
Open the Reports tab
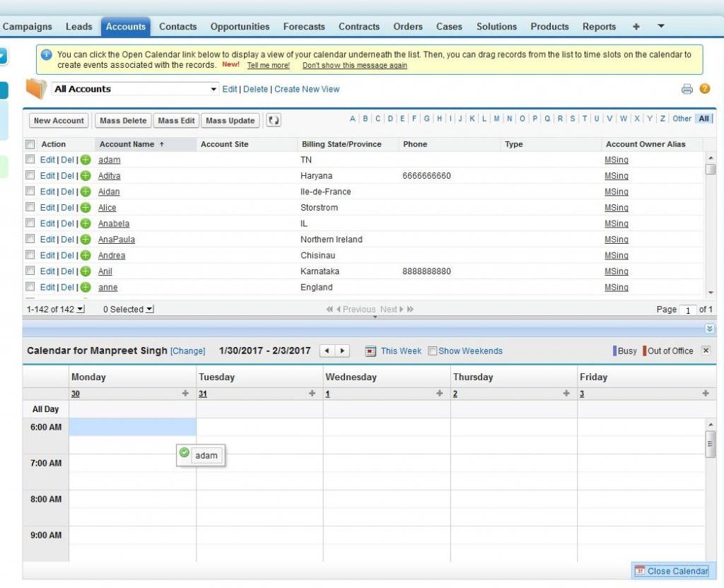click(x=599, y=26)
